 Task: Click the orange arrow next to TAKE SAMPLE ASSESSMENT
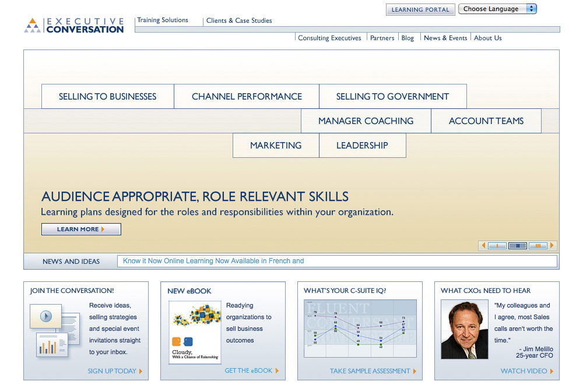click(x=416, y=371)
